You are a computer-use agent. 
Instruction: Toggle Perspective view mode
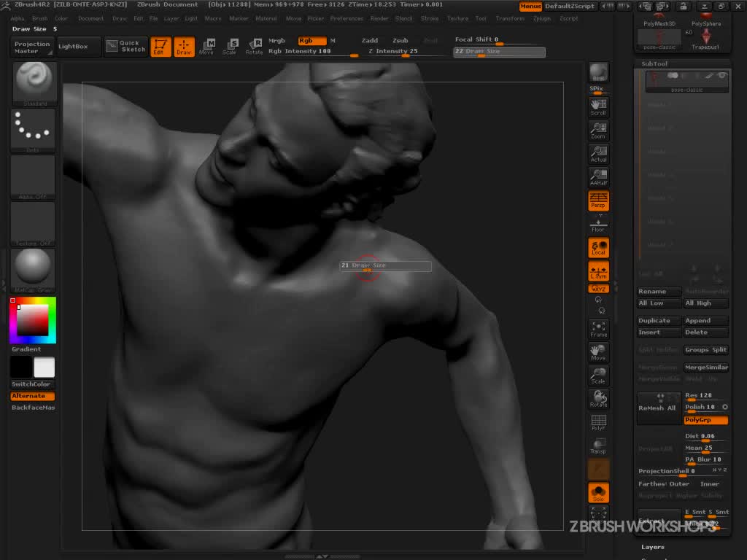coord(598,201)
